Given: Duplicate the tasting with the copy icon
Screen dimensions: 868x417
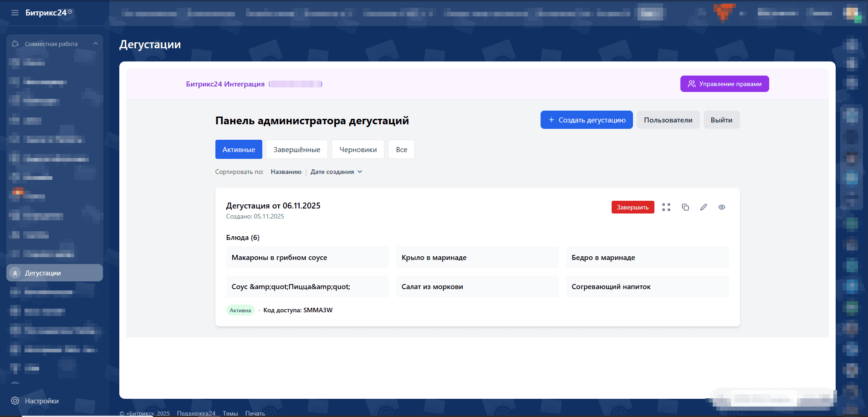Looking at the screenshot, I should tap(685, 207).
